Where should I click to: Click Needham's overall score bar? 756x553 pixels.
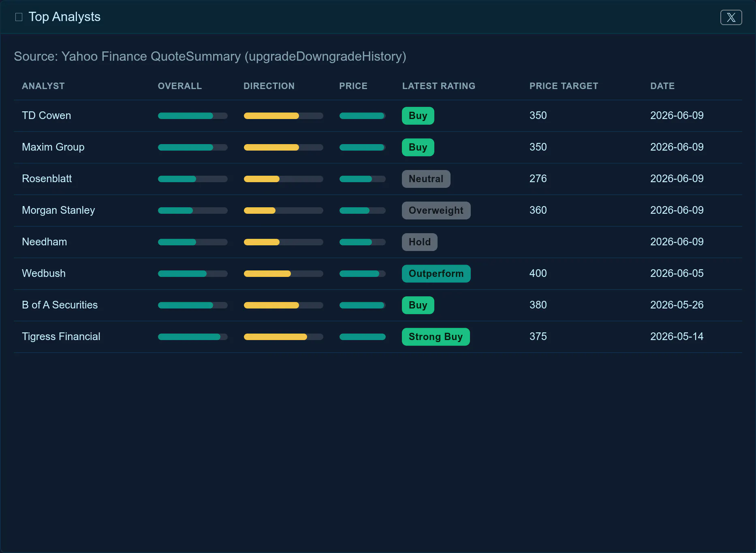193,242
